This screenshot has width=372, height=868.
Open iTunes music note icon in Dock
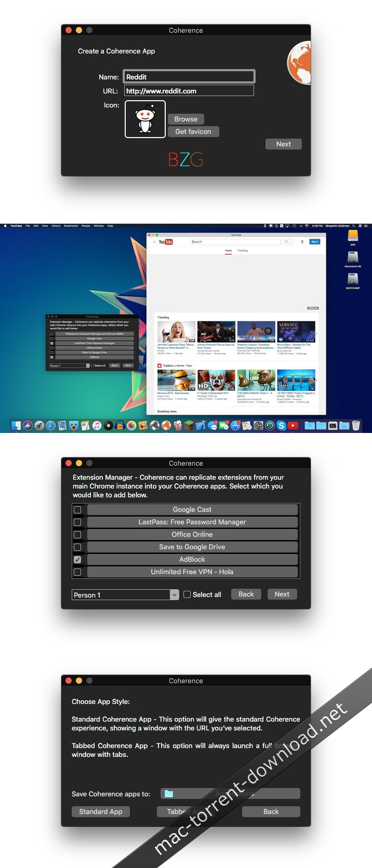point(97,425)
